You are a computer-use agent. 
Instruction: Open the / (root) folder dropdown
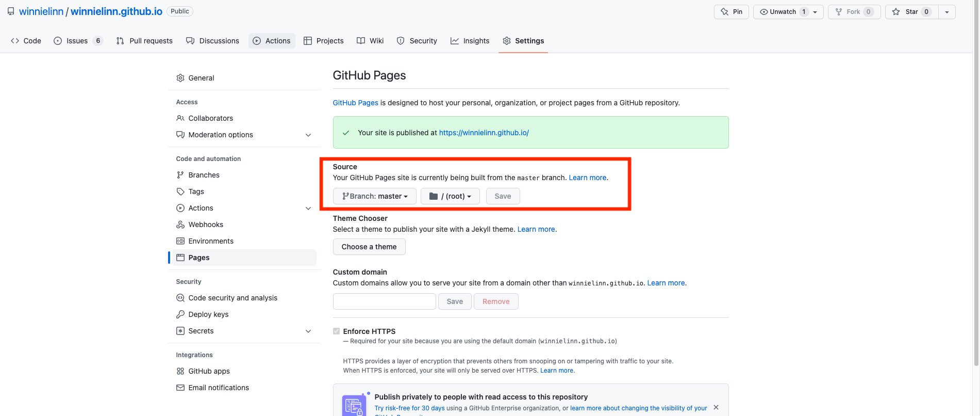click(450, 196)
